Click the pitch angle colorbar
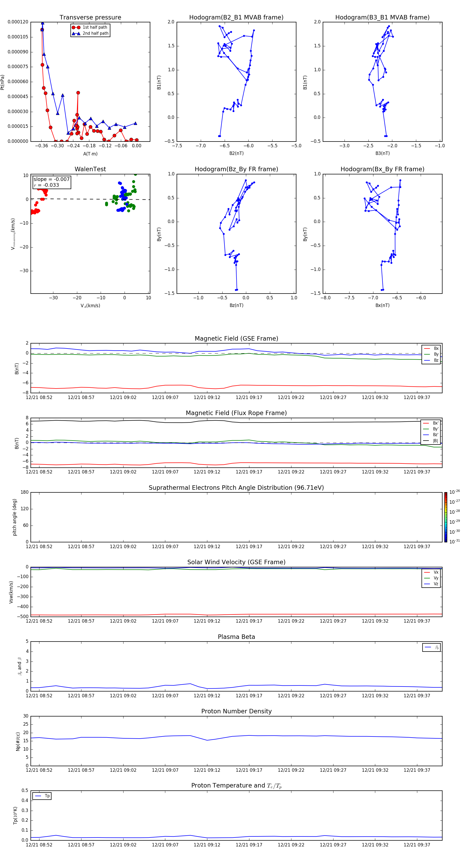This screenshot has height=868, width=473. (x=446, y=517)
